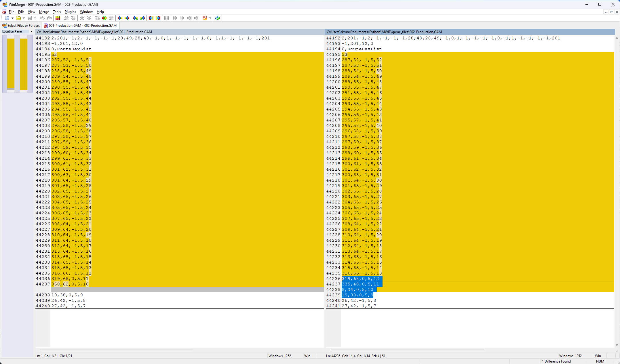Click the right pane horizontal scrollbar

407,350
